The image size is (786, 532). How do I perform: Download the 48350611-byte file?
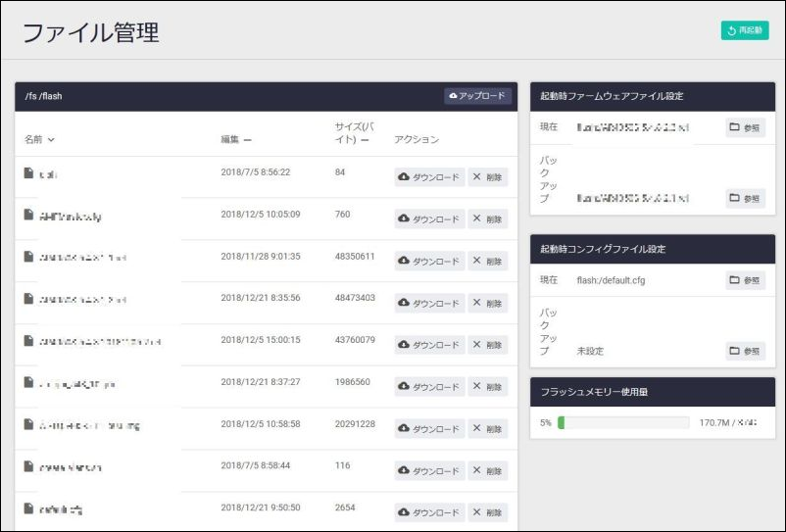(x=429, y=262)
